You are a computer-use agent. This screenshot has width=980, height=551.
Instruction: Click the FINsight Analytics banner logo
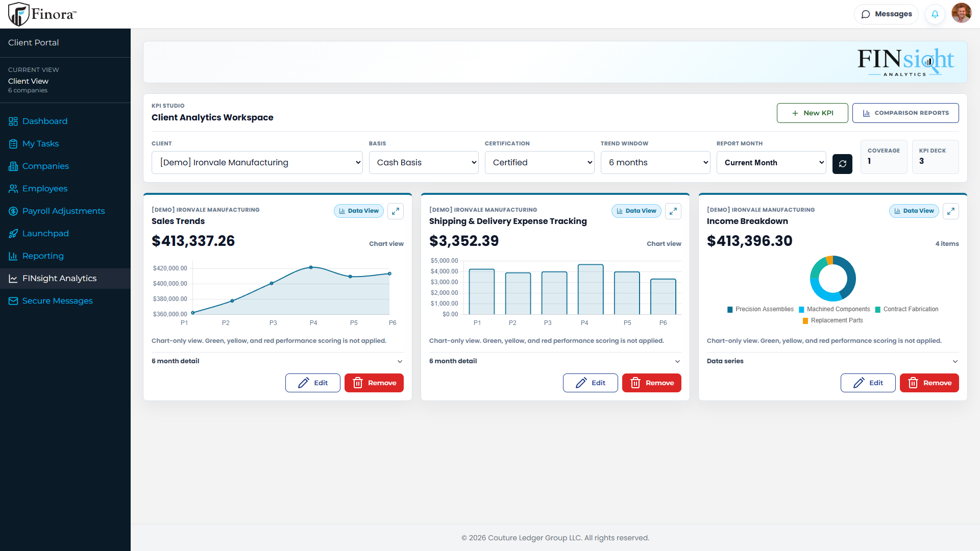click(905, 62)
